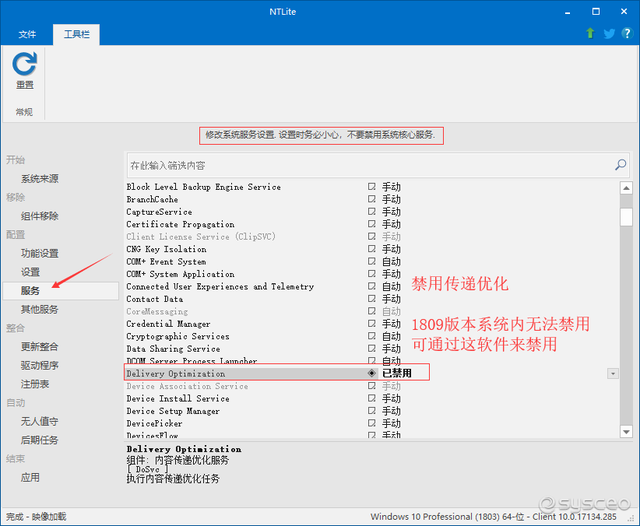Open 其他服务 in the sidebar
The height and width of the screenshot is (526, 640).
pos(40,309)
